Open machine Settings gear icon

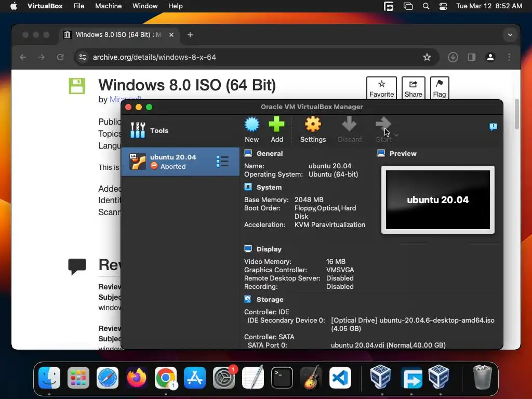(x=313, y=124)
